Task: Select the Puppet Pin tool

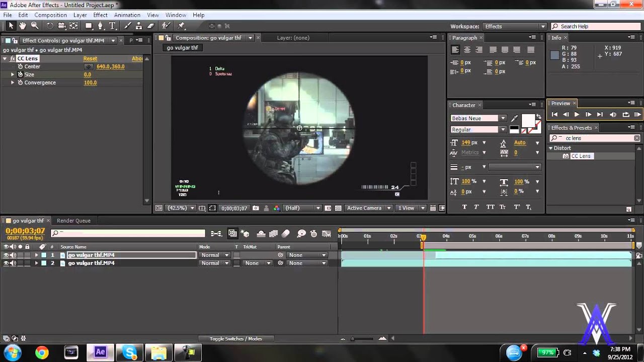Action: (x=181, y=26)
